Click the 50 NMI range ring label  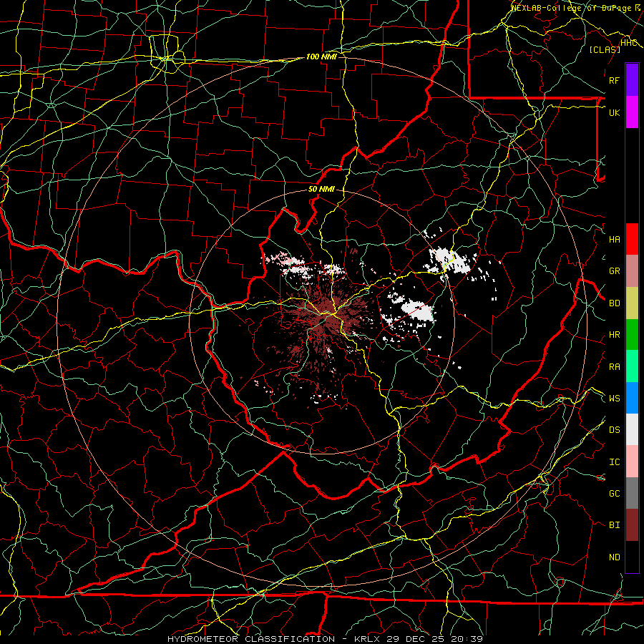point(321,190)
